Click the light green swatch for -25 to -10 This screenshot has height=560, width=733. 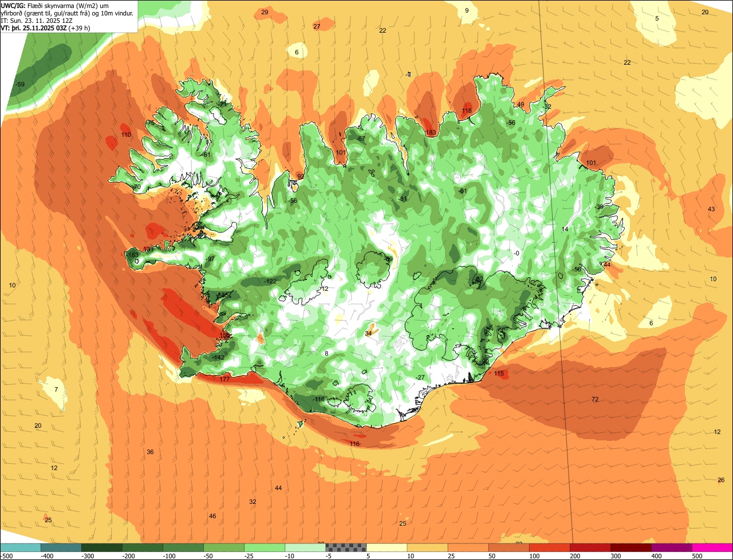[265, 547]
